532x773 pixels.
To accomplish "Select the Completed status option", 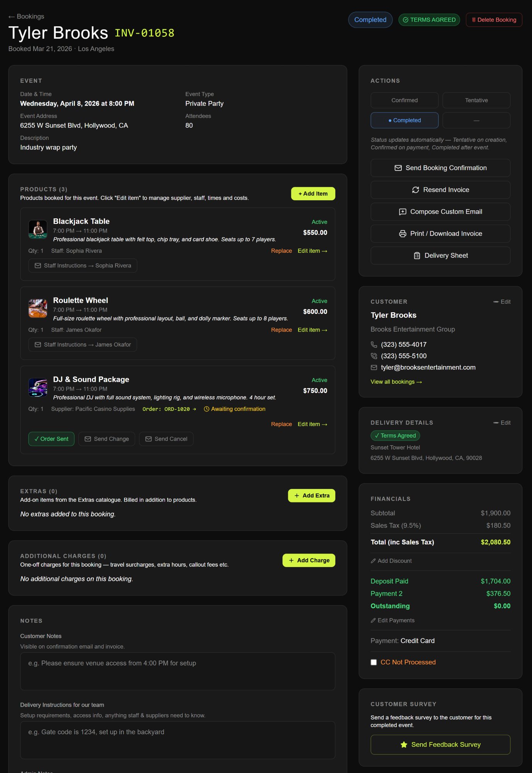I will pyautogui.click(x=405, y=120).
